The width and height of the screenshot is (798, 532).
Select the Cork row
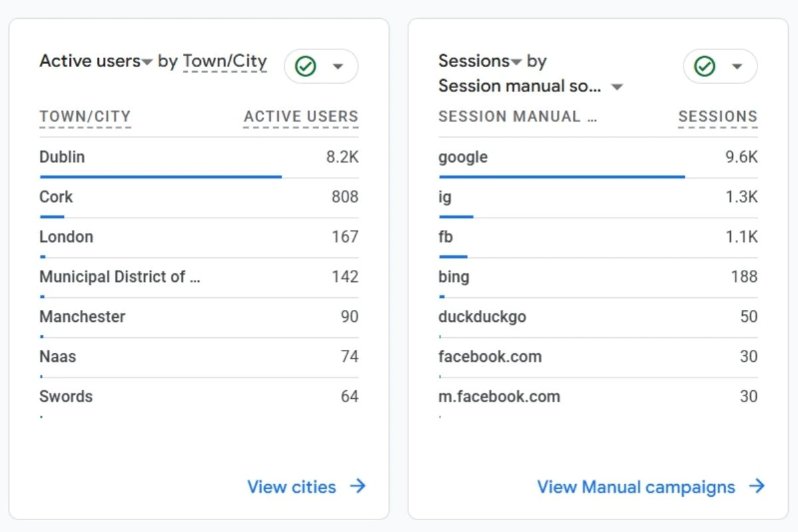pyautogui.click(x=199, y=198)
